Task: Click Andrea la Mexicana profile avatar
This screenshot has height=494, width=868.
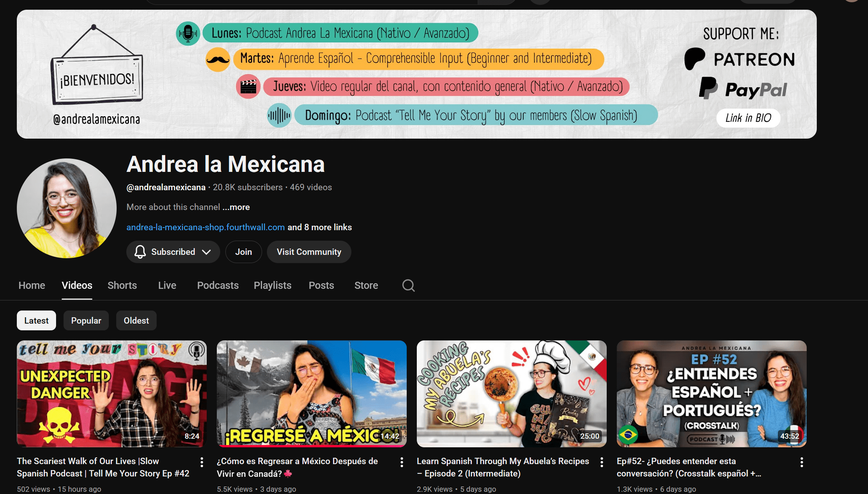Action: pos(67,208)
